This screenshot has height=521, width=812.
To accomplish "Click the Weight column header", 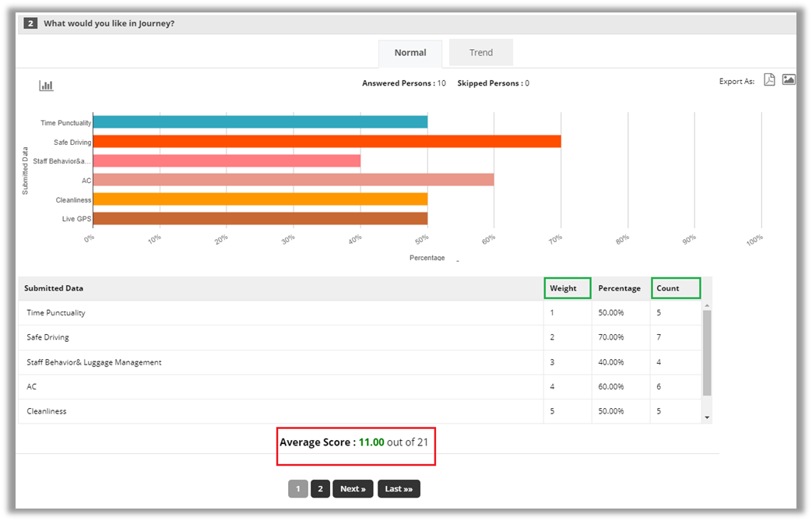I will pos(564,288).
